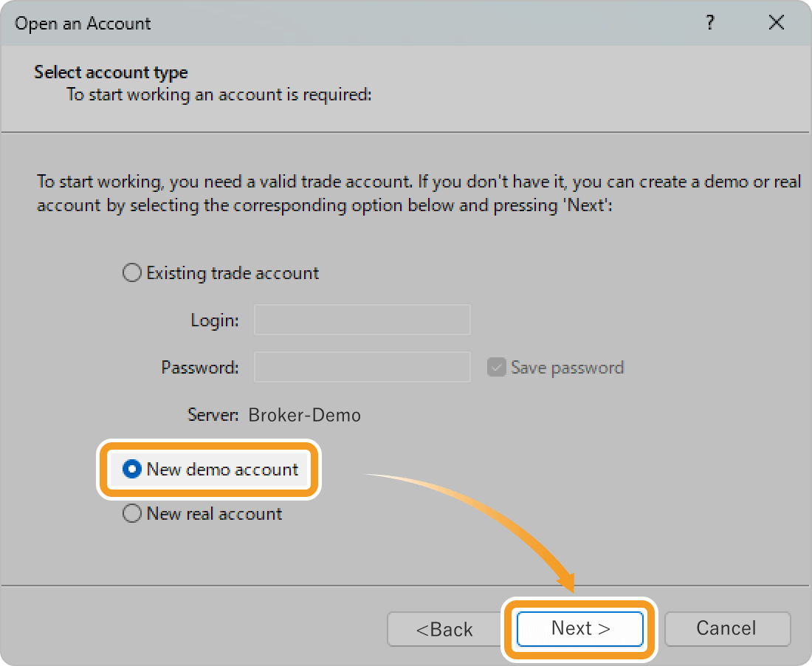Screen dimensions: 812x666
Task: Toggle the Save password checkbox
Action: point(496,368)
